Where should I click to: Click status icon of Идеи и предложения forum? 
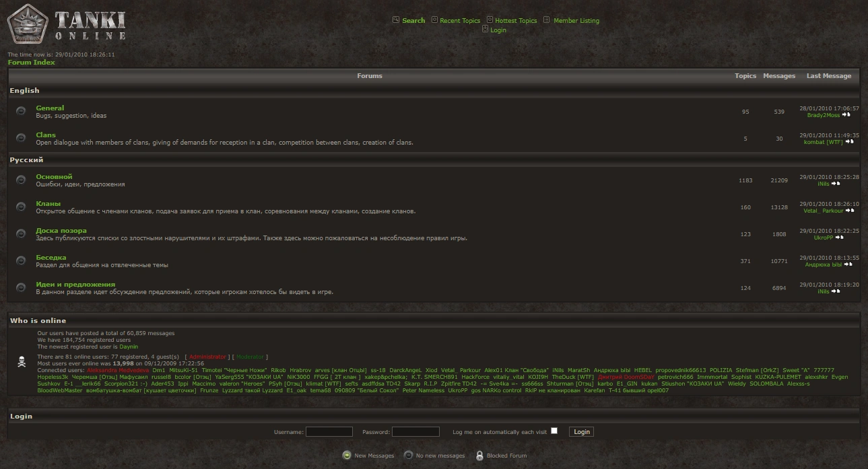[x=21, y=287]
